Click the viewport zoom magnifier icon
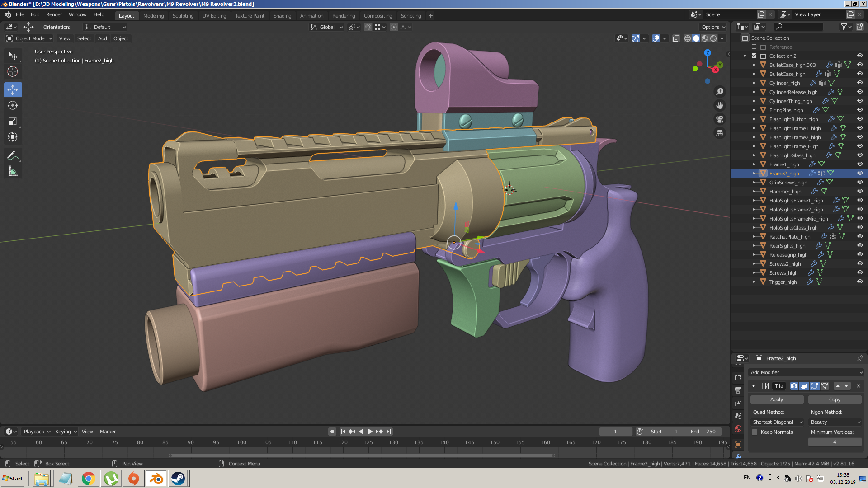Viewport: 868px width, 488px height. 720,92
